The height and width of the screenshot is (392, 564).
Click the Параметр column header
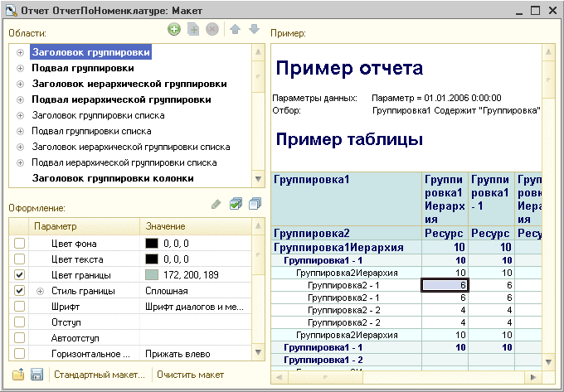(x=84, y=226)
